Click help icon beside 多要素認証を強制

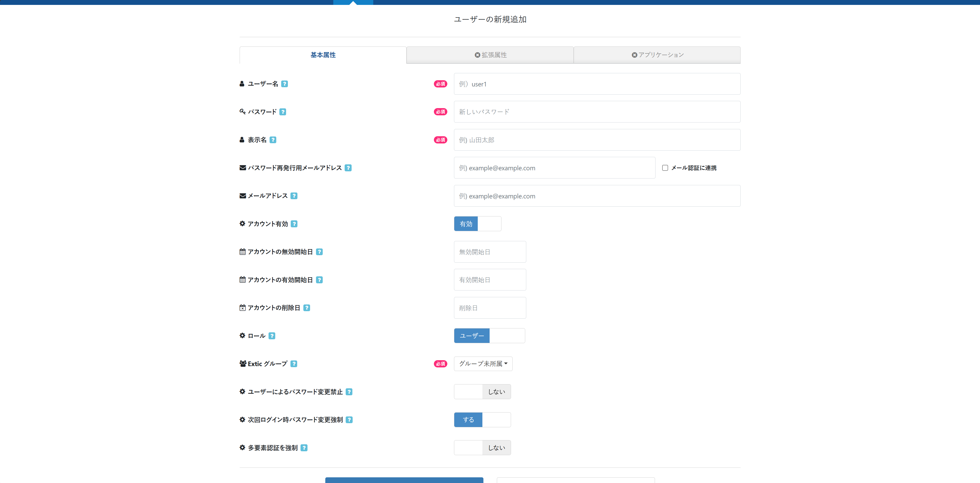pos(304,448)
